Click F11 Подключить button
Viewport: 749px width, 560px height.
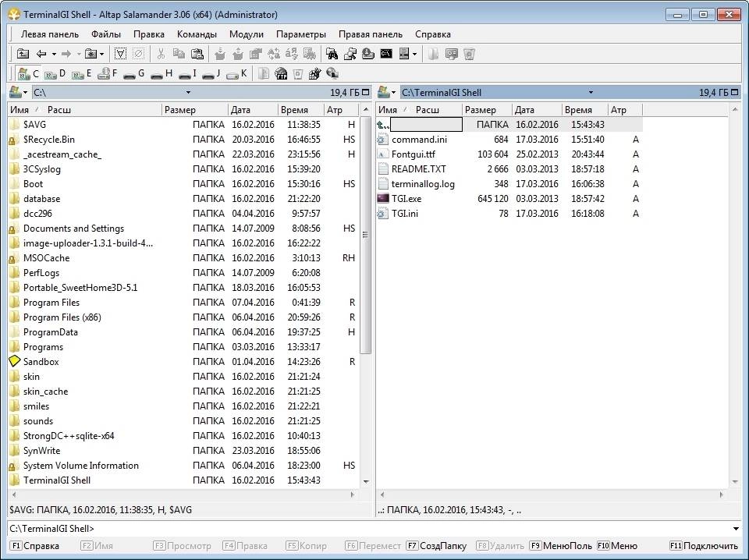click(x=704, y=546)
